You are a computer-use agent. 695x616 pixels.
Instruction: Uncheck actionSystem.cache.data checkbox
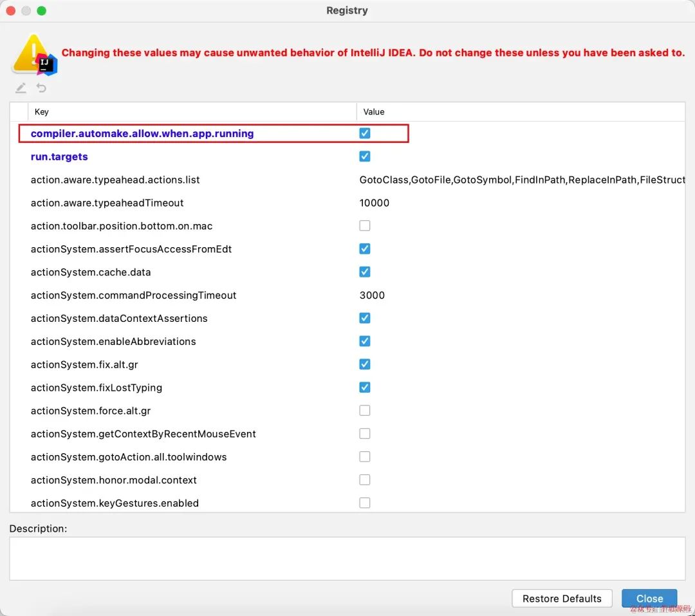pos(365,272)
